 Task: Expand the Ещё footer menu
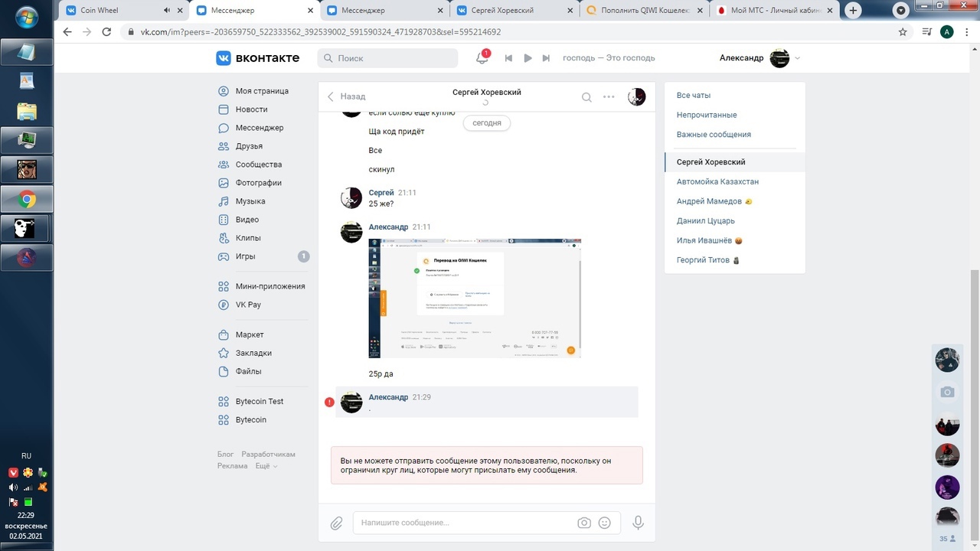266,465
